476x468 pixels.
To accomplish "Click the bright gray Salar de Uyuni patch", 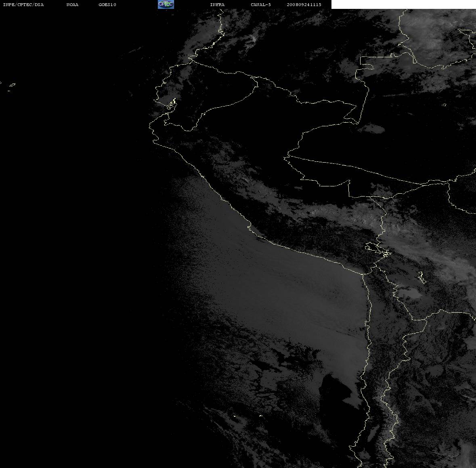I will [x=410, y=293].
